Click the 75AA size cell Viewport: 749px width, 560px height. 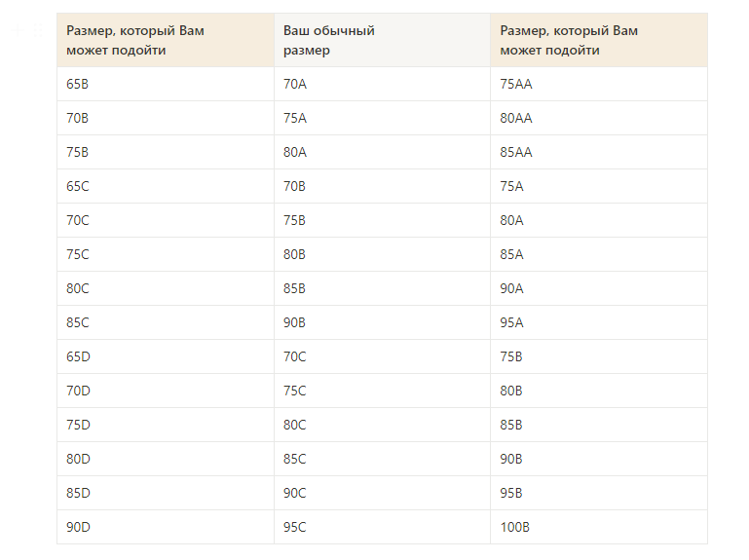pos(599,84)
